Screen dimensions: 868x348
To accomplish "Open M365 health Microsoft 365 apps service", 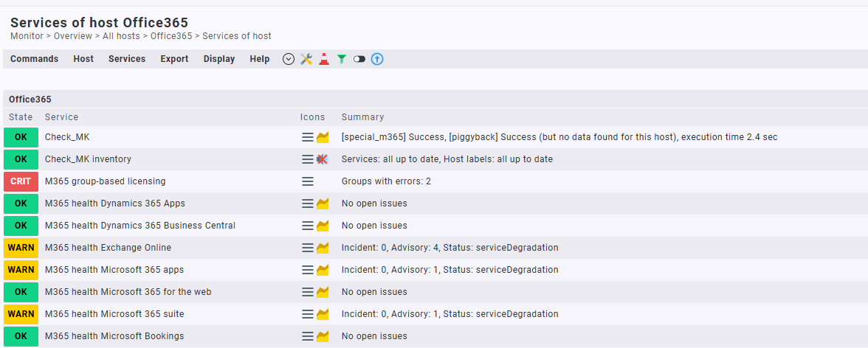I will tap(114, 270).
